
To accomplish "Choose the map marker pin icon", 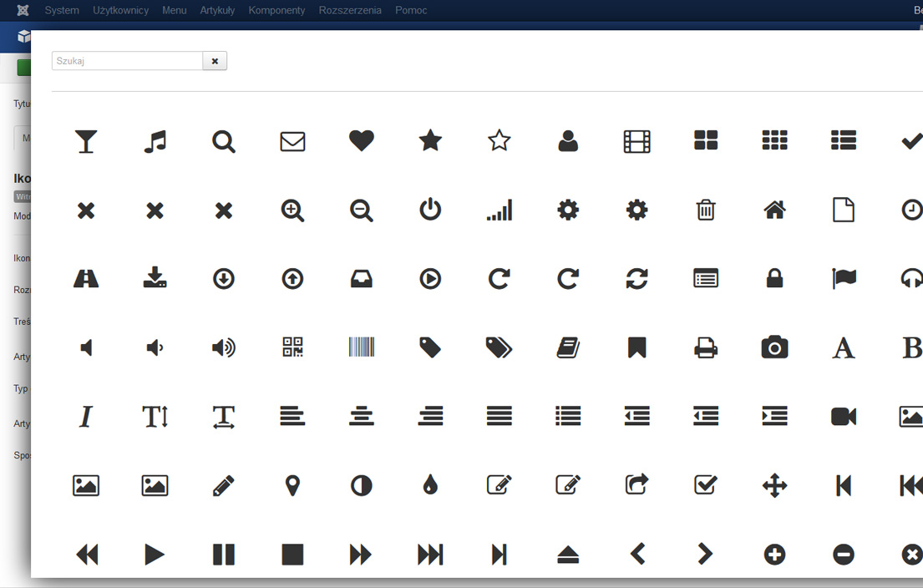I will pos(292,485).
